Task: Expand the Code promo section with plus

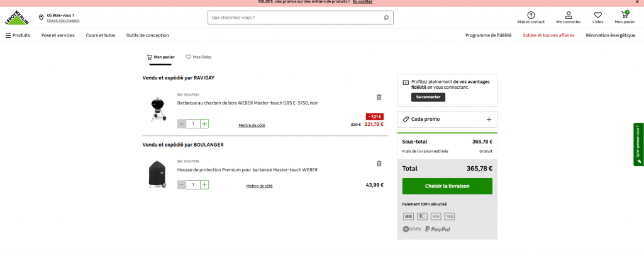Action: (489, 119)
